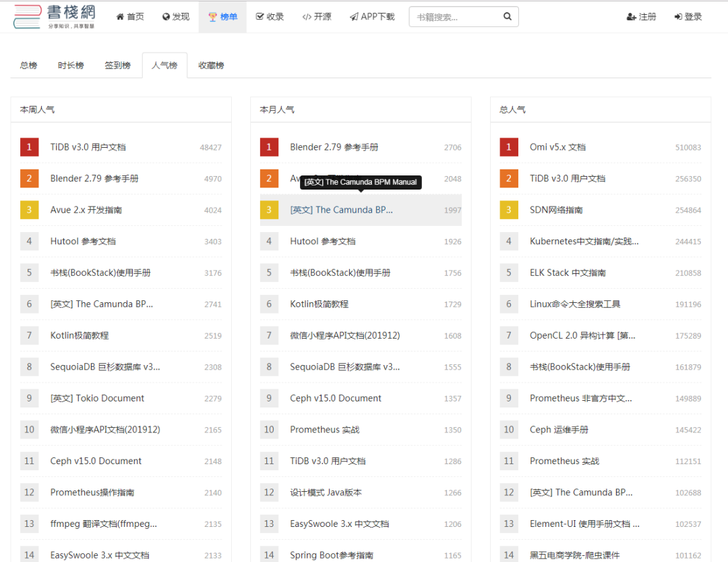Open OpenCL 2.0 异构计算 entry
Screen dimensions: 728x562
tap(582, 335)
